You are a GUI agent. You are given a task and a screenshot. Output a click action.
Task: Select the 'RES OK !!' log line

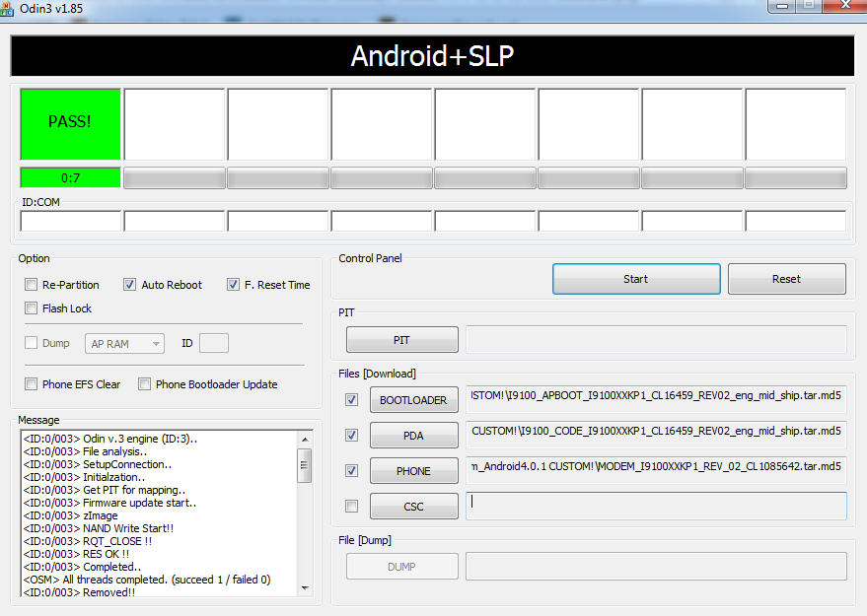pyautogui.click(x=76, y=554)
